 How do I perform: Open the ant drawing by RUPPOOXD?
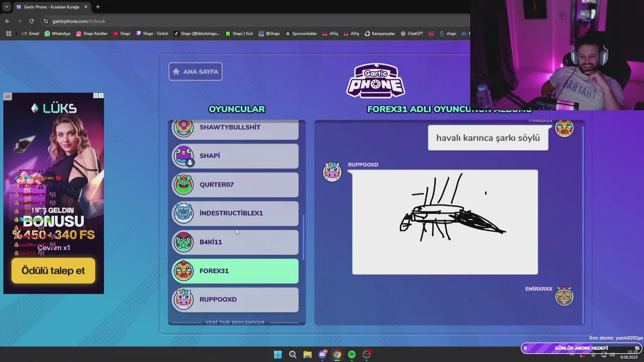pyautogui.click(x=445, y=222)
